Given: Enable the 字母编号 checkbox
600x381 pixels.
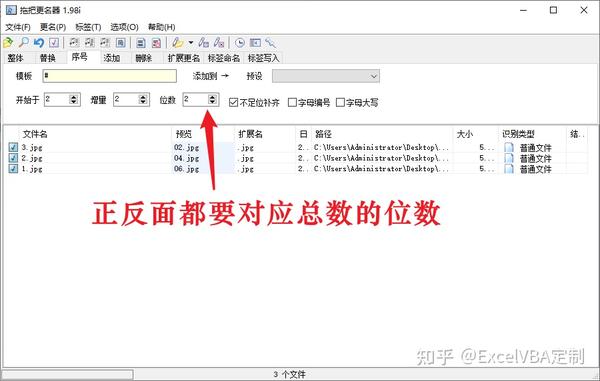Looking at the screenshot, I should (292, 103).
